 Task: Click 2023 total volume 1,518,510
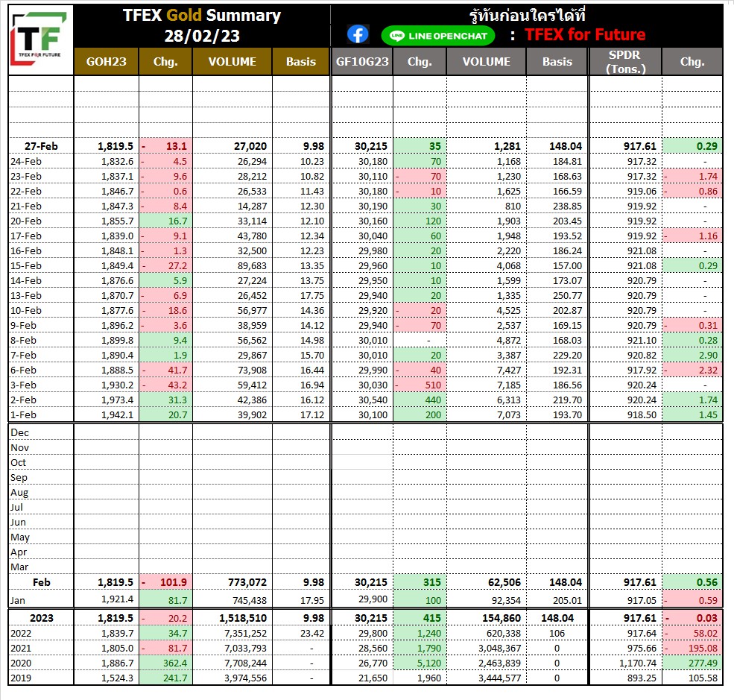[x=243, y=618]
